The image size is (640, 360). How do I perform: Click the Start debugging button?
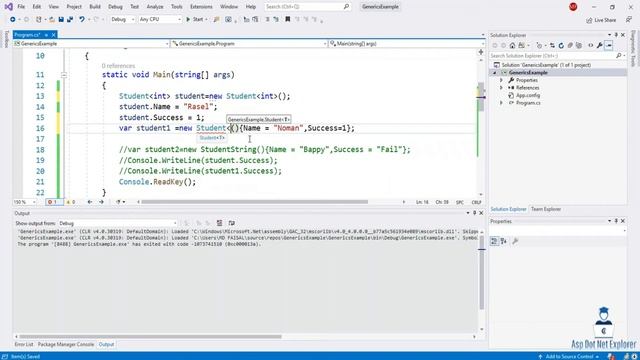click(x=195, y=19)
